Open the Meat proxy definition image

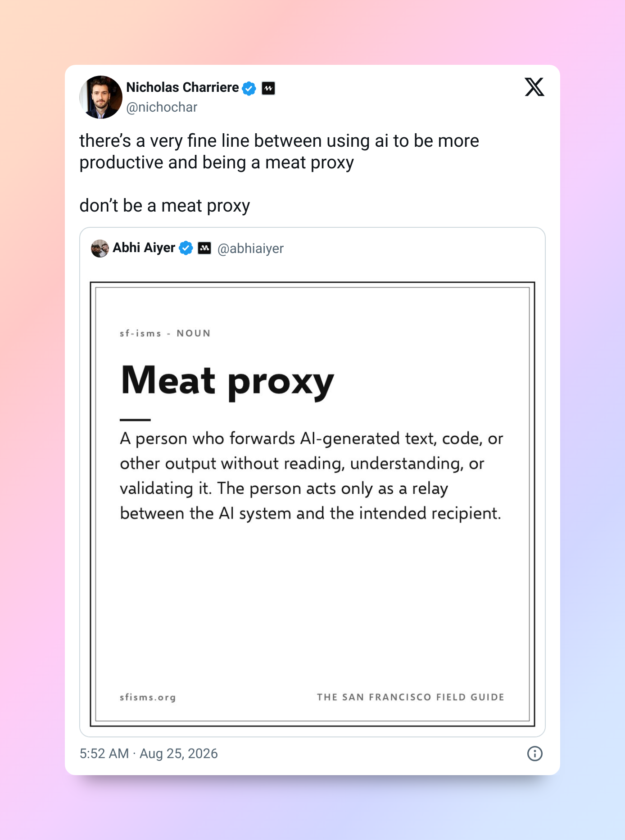(x=312, y=504)
